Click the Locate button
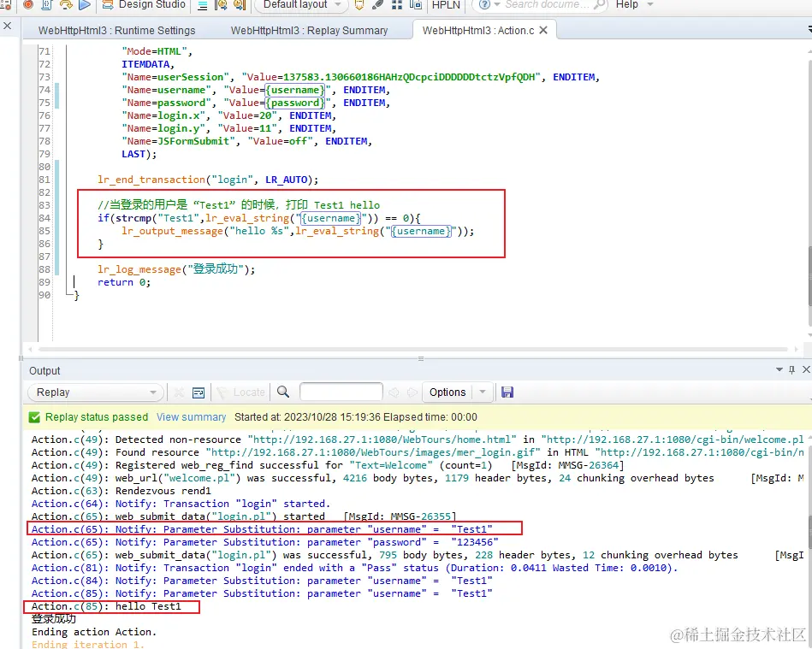This screenshot has height=649, width=812. [x=240, y=392]
